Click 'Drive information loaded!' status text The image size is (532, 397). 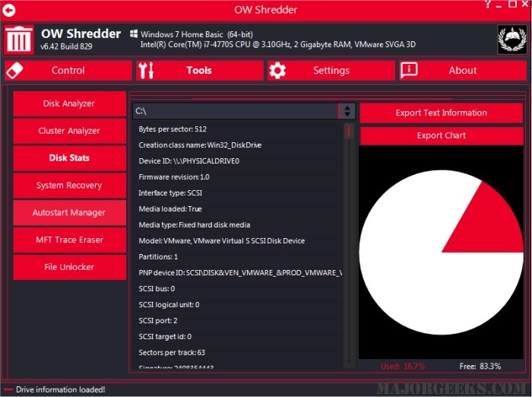click(x=60, y=389)
